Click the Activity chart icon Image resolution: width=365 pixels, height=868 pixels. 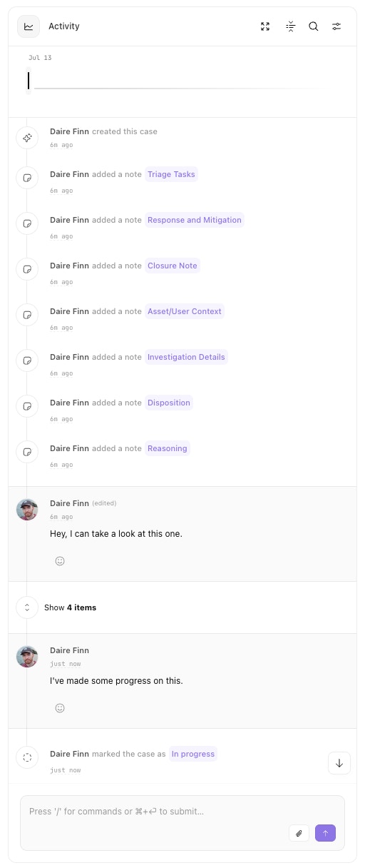click(x=29, y=26)
